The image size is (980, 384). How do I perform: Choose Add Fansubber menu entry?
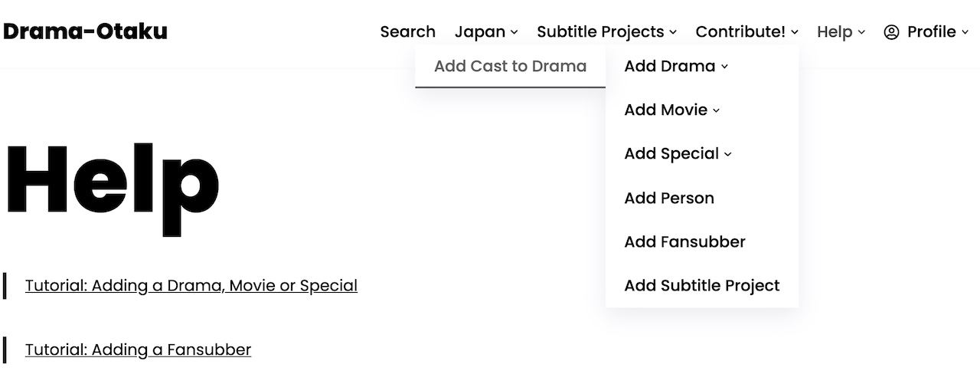pyautogui.click(x=684, y=241)
